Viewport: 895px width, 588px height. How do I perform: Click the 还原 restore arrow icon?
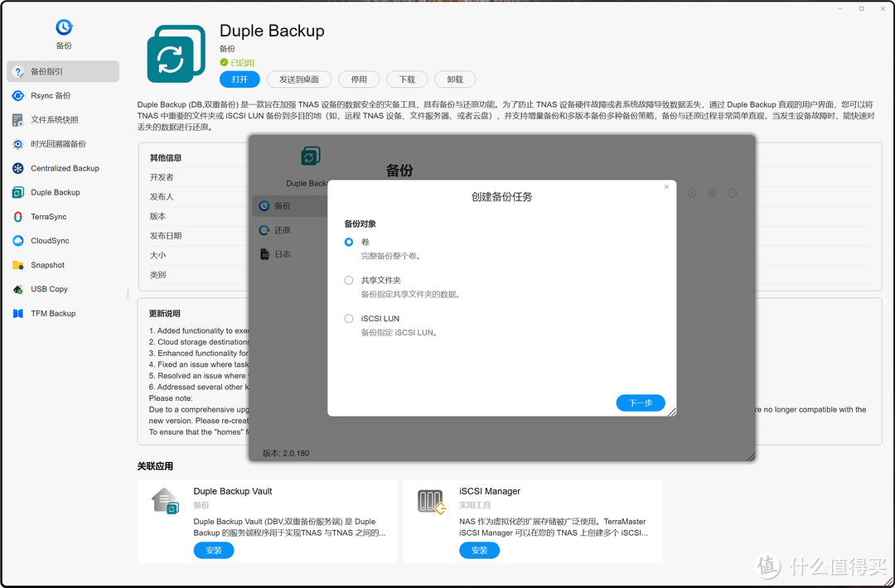point(264,230)
